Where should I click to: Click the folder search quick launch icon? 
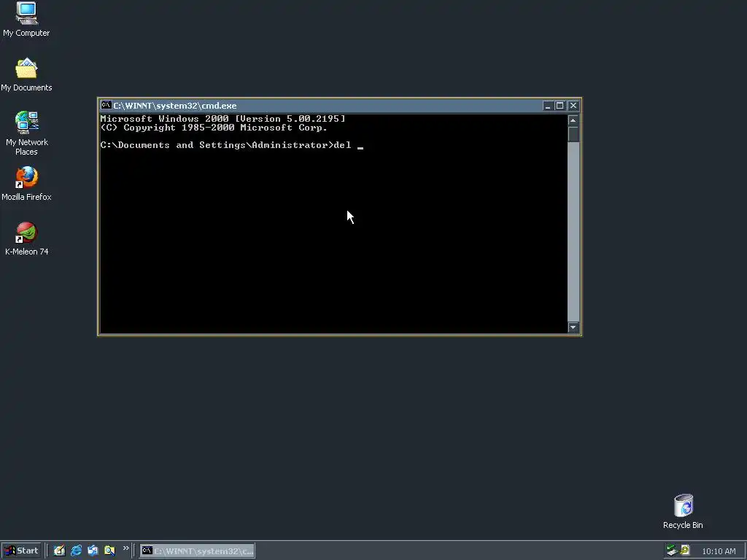click(109, 551)
